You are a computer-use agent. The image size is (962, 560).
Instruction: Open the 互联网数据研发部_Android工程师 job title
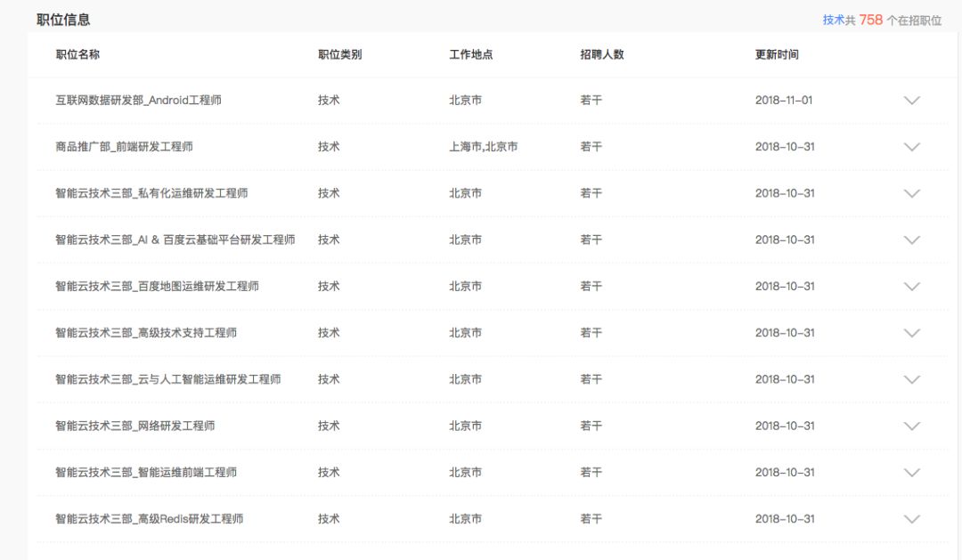(x=138, y=101)
